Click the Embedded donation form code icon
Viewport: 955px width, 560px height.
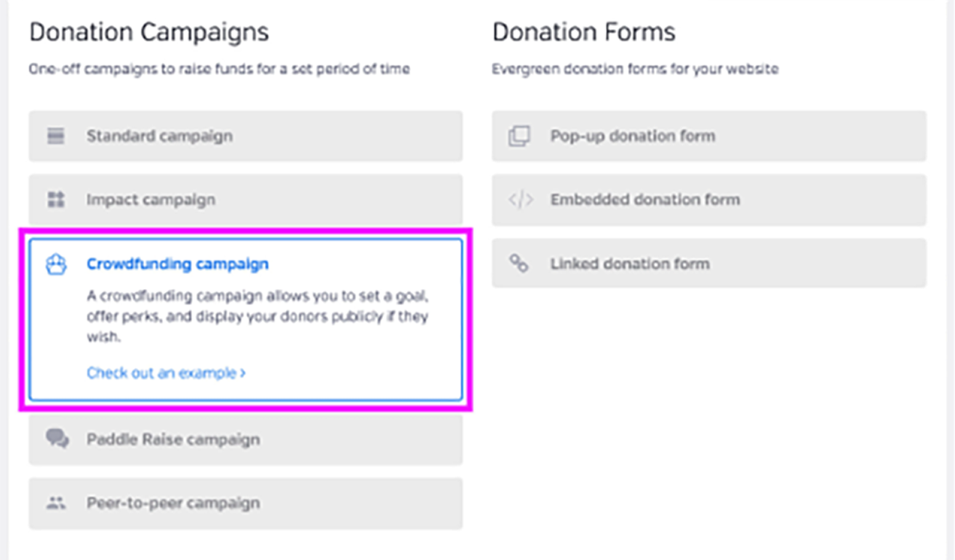(x=521, y=199)
